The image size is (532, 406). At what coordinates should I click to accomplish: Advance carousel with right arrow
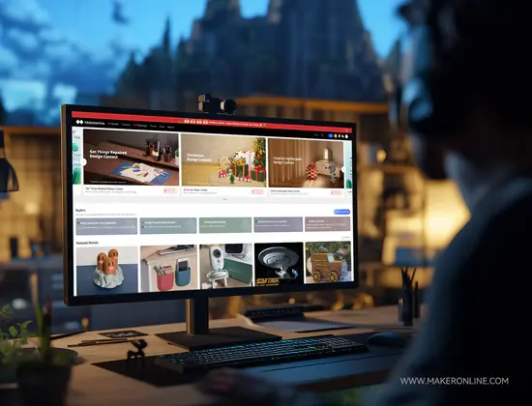tap(343, 169)
